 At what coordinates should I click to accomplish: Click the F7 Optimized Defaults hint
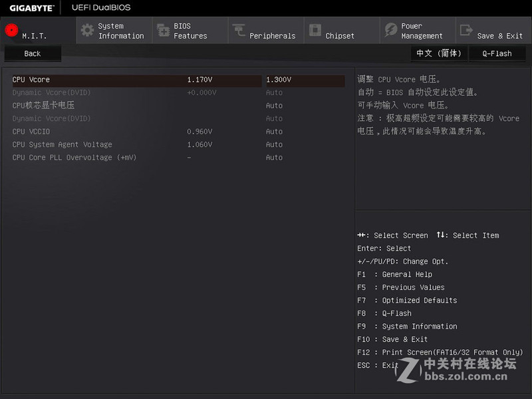[407, 301]
